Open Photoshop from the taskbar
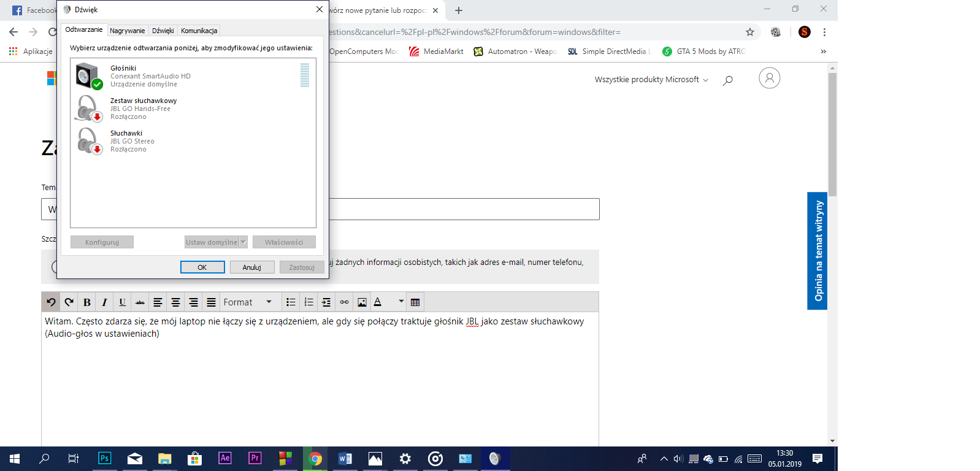 105,458
